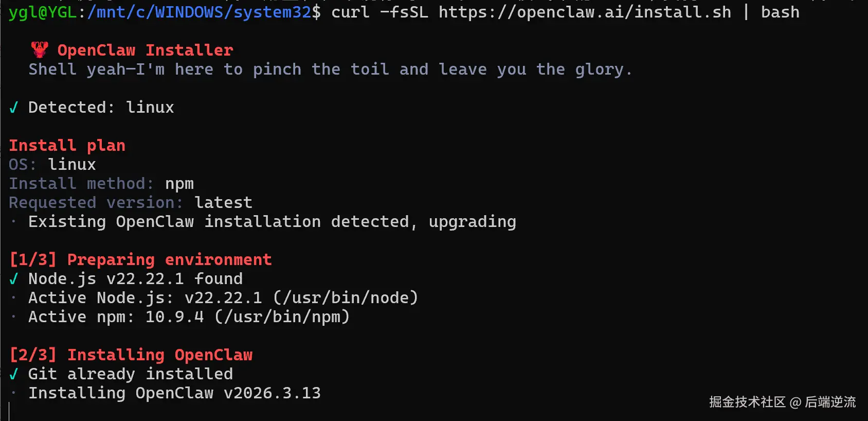Click the text cursor at bottom left
This screenshot has height=421, width=868.
[x=9, y=412]
